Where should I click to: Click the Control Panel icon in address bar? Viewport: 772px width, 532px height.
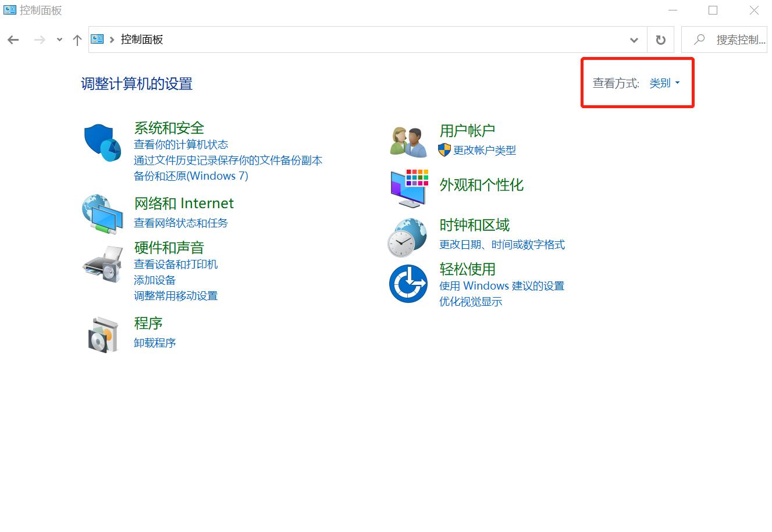pyautogui.click(x=97, y=39)
